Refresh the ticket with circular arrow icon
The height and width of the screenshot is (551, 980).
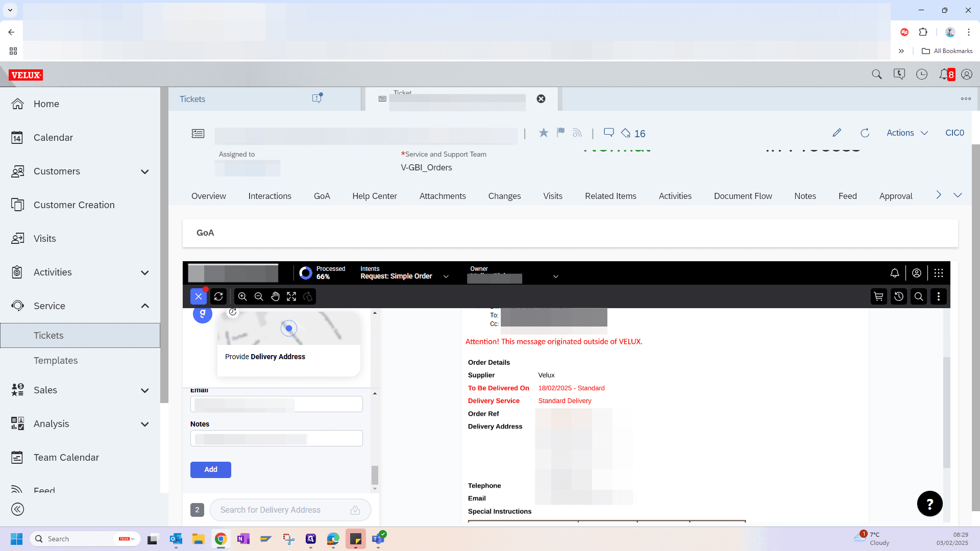[865, 133]
